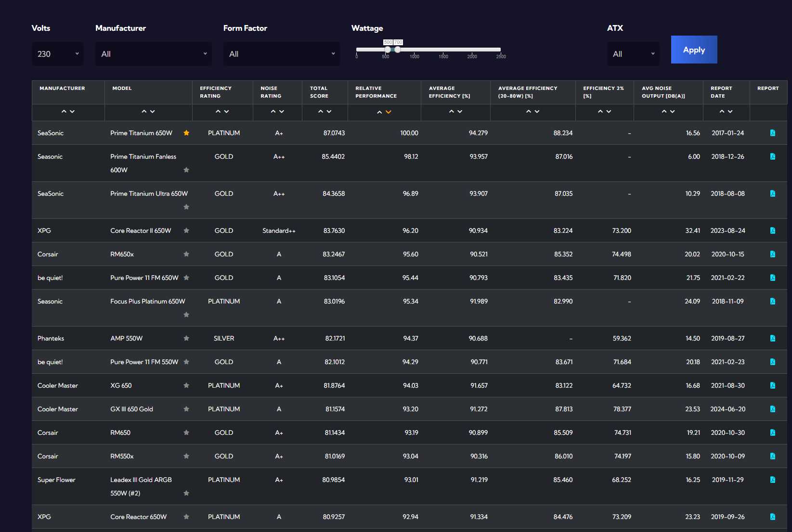The width and height of the screenshot is (792, 532).
Task: Sort Efficiency Rating column descending
Action: coord(227,112)
